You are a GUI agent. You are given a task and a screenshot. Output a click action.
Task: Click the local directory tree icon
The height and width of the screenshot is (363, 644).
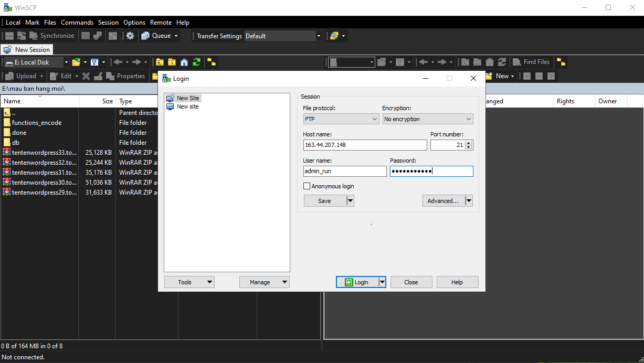(212, 62)
